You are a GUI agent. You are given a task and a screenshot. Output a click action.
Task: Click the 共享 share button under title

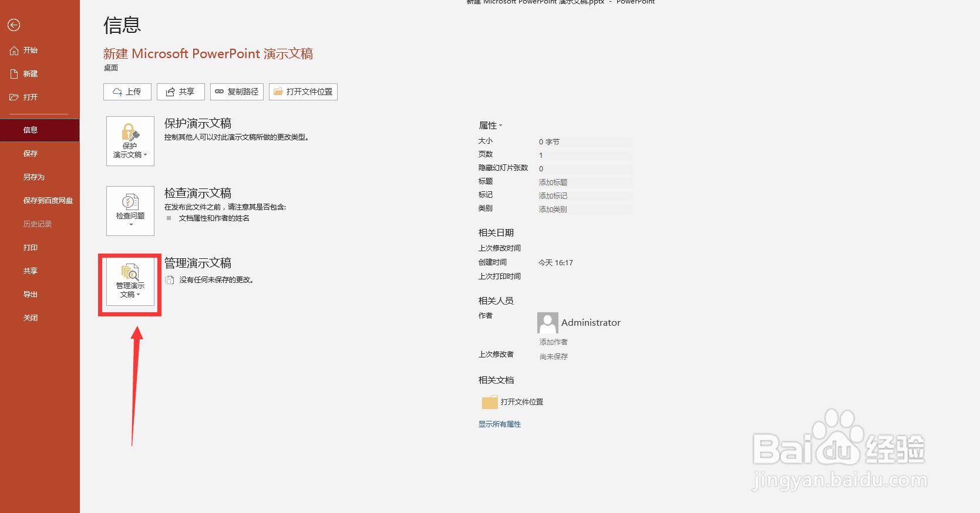[x=181, y=92]
